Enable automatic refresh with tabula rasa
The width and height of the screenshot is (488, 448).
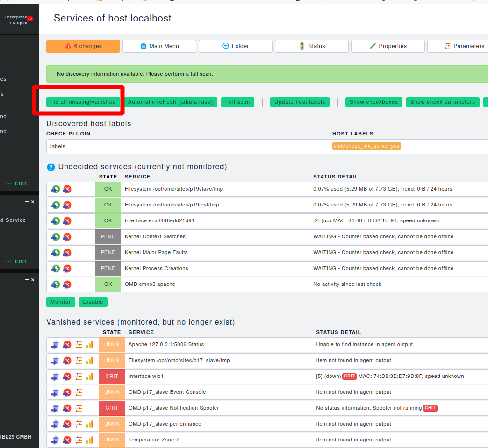pyautogui.click(x=171, y=102)
